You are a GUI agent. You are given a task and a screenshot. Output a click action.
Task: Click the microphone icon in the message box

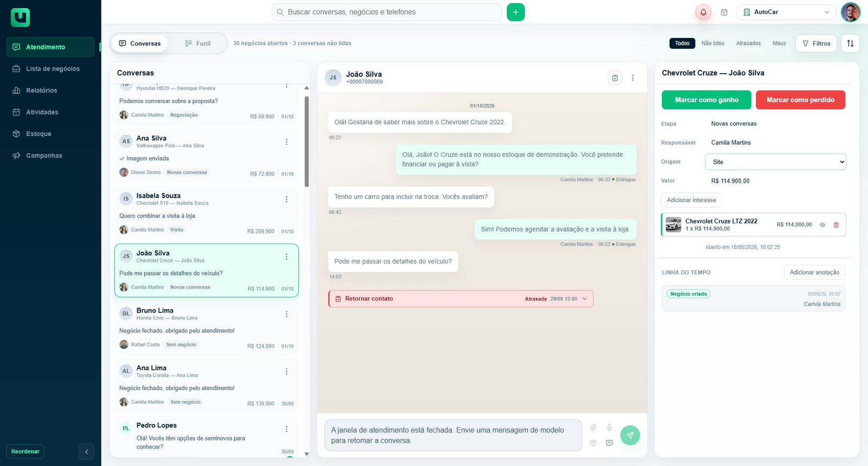(x=609, y=427)
